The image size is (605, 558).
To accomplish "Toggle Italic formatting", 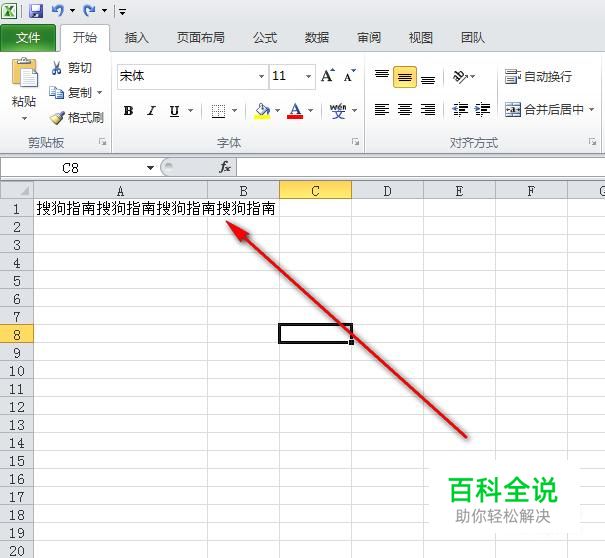I will [x=152, y=111].
